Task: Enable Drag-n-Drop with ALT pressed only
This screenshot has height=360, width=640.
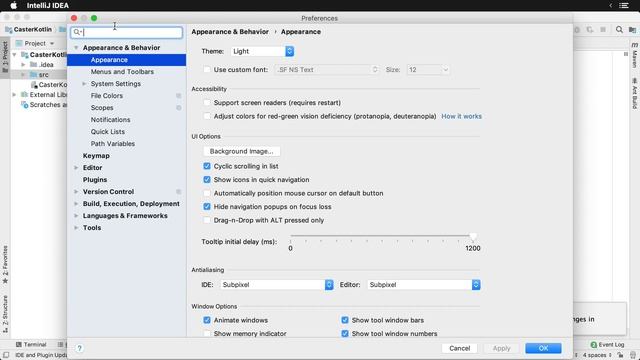Action: point(207,220)
